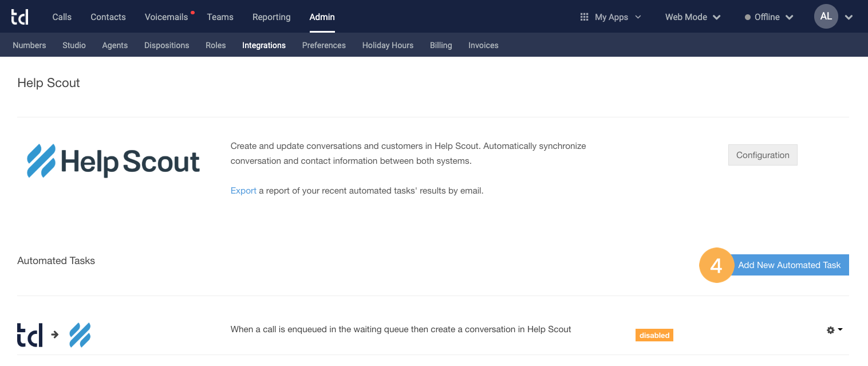Open the Contacts tab

108,17
